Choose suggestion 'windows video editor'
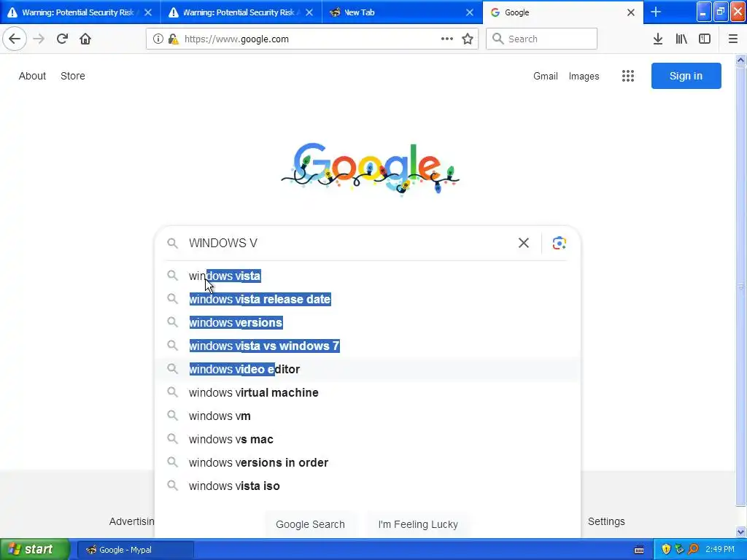 (x=367, y=369)
